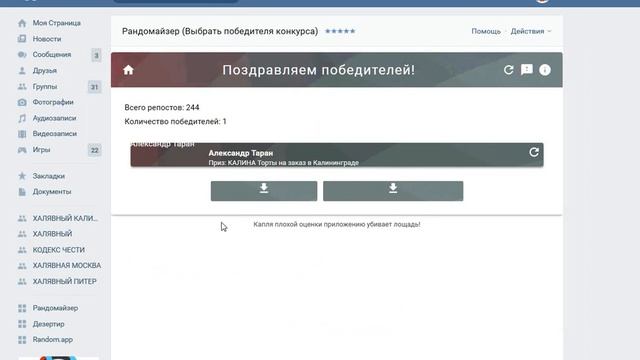Screen dimensions: 640x360
Task: Launch the Дезертир app shortcut
Action: 48,324
